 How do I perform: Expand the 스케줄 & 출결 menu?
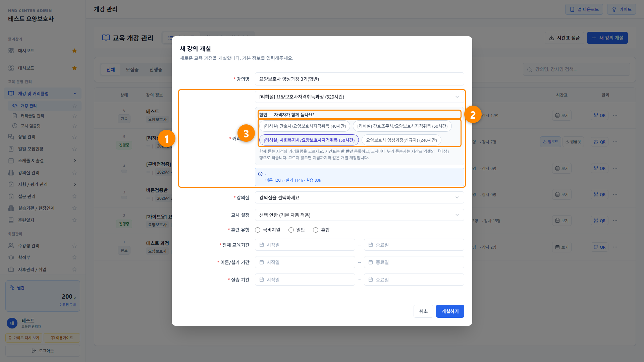tap(43, 161)
